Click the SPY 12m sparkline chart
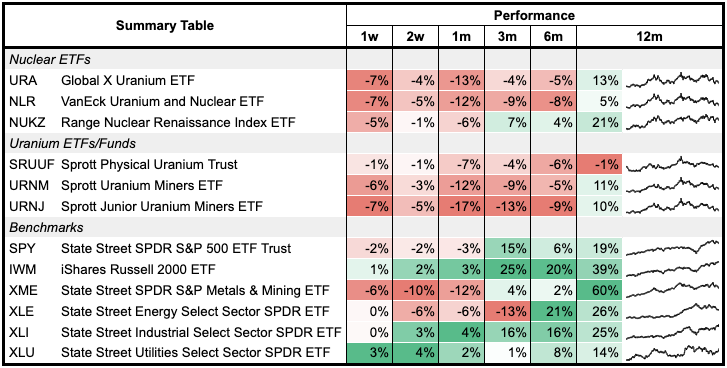The image size is (727, 368). [672, 248]
